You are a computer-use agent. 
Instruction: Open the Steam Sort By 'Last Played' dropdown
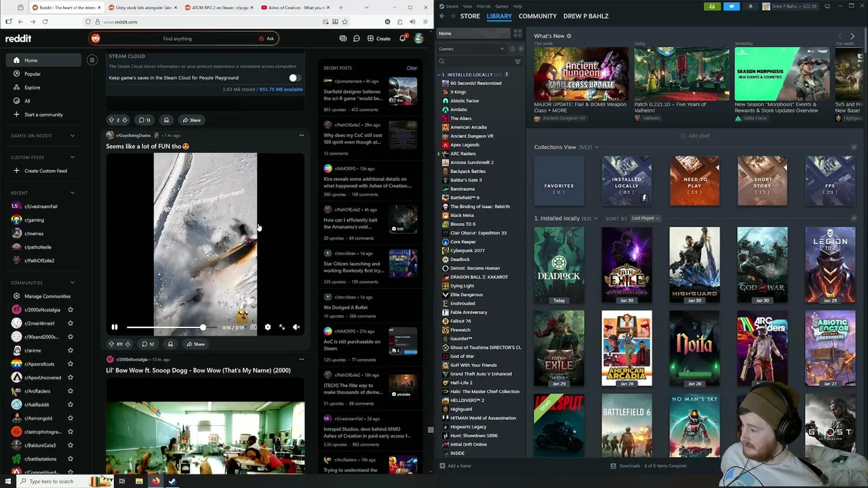(x=645, y=218)
